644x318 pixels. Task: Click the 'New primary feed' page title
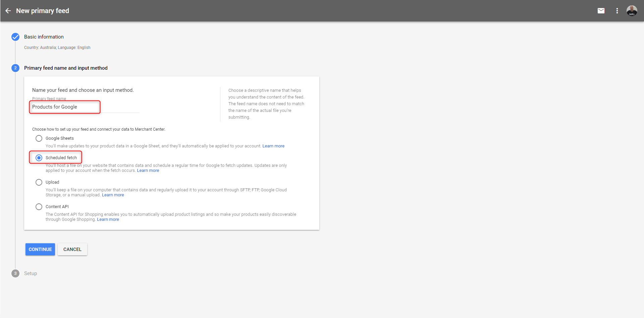tap(43, 11)
